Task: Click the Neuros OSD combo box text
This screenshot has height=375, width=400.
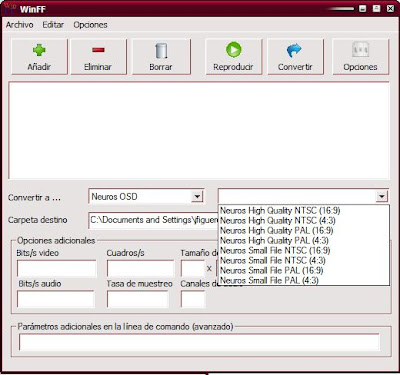Action: [114, 197]
